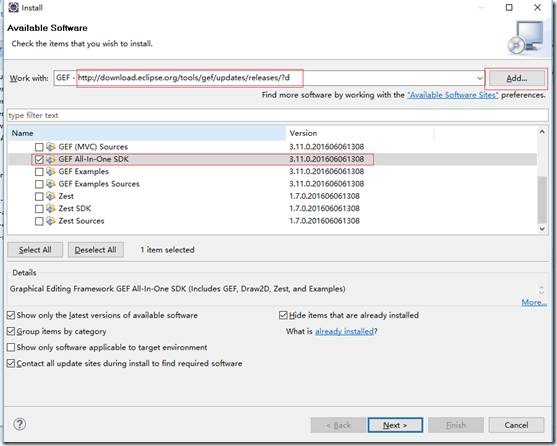This screenshot has width=557, height=446.
Task: Click the Cancel button
Action: [x=516, y=425]
